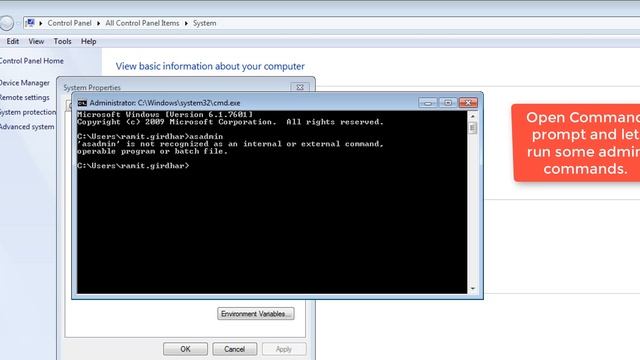Click the System Properties dialog title
Viewport: 640px width, 360px height.
coord(92,87)
